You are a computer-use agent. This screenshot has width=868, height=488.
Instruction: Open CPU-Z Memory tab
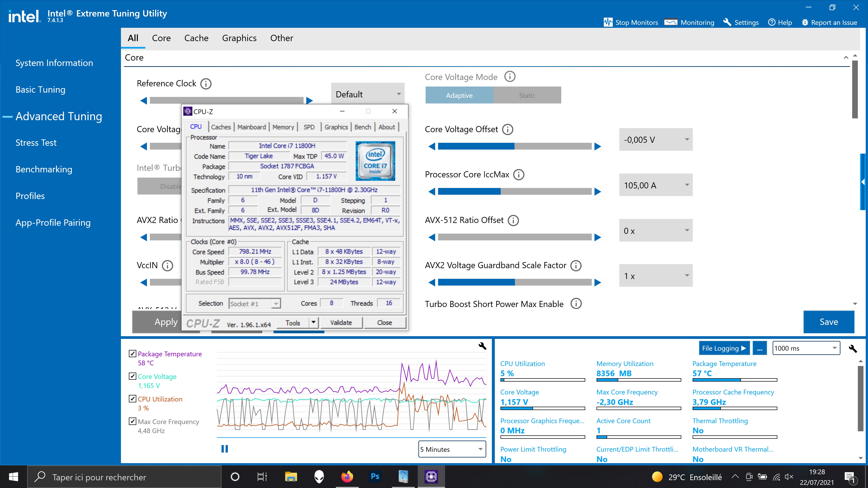[x=283, y=127]
